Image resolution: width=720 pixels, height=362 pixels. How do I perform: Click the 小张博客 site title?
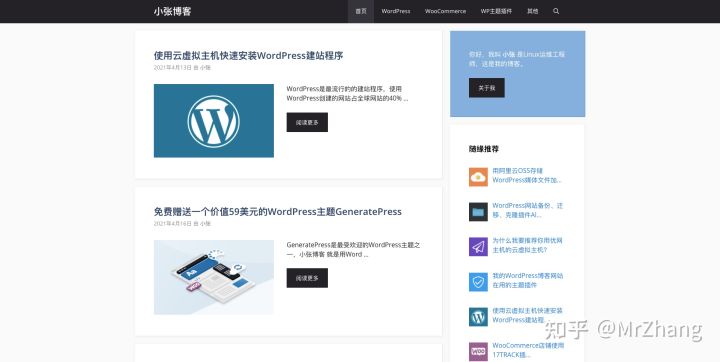click(172, 11)
